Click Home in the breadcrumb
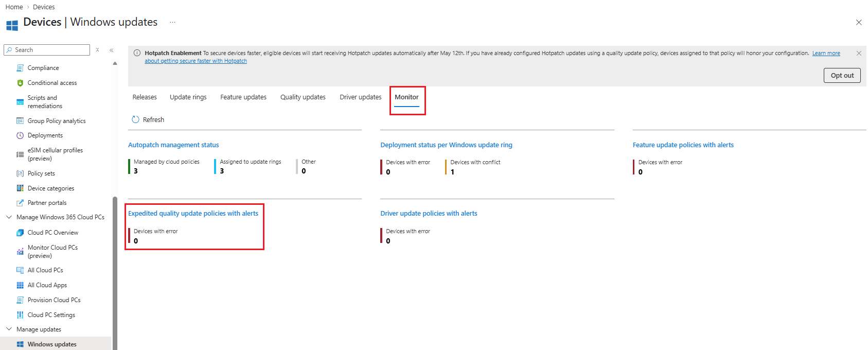868x350 pixels. pos(14,7)
